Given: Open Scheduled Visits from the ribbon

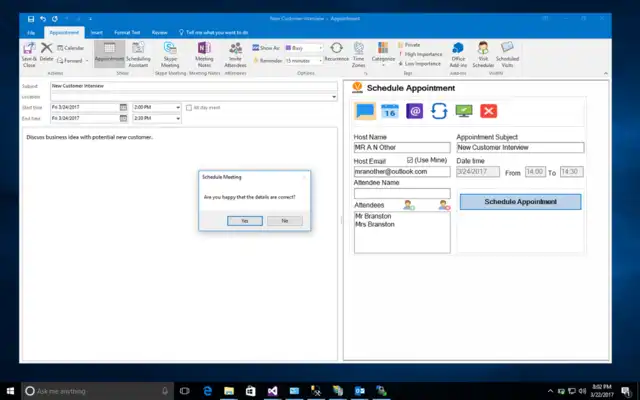Looking at the screenshot, I should [x=507, y=54].
